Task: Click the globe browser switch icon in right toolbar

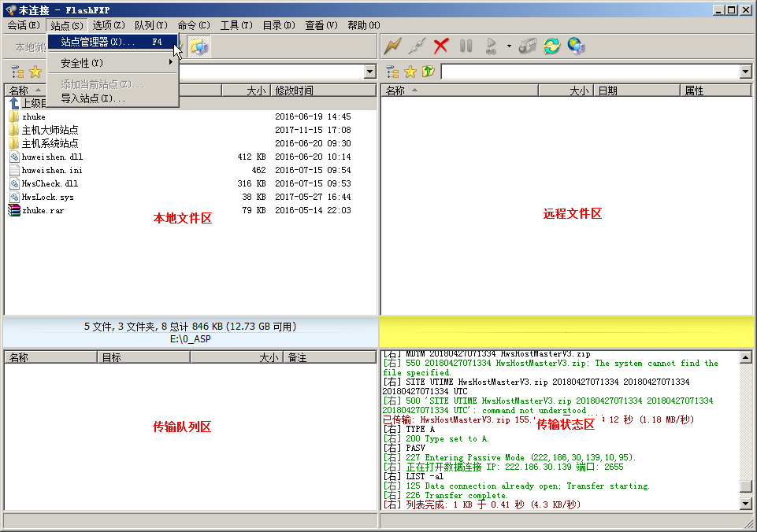Action: 577,46
